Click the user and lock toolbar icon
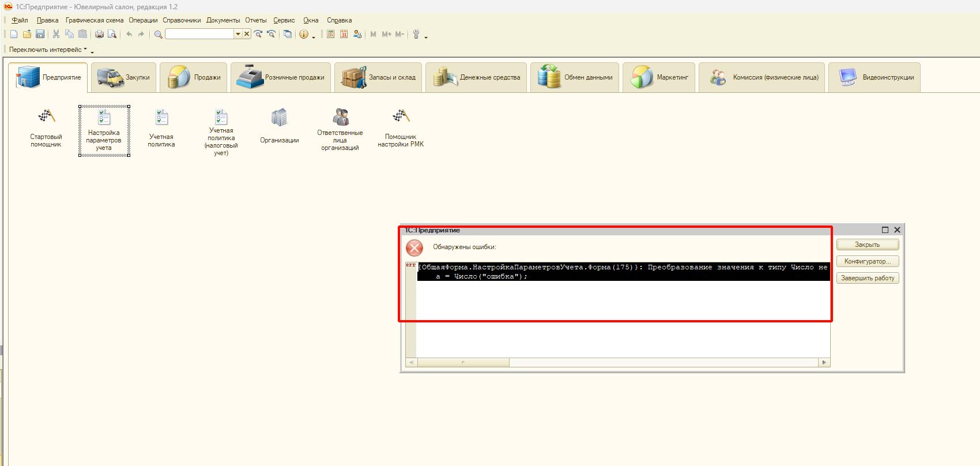 click(357, 34)
